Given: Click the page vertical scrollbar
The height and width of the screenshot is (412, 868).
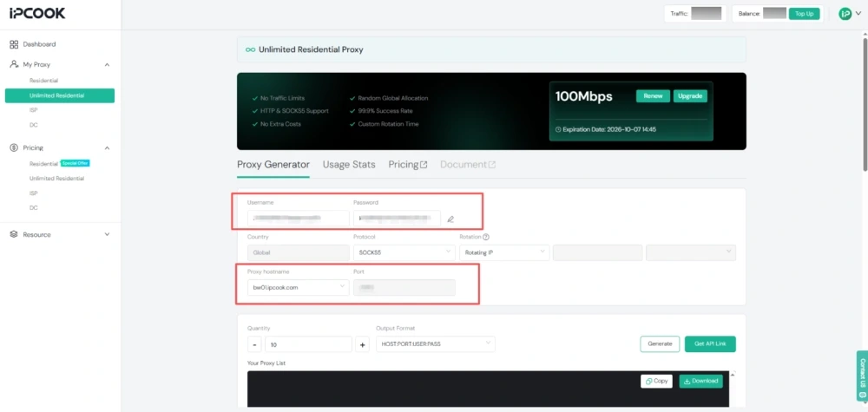Looking at the screenshot, I should 865,105.
